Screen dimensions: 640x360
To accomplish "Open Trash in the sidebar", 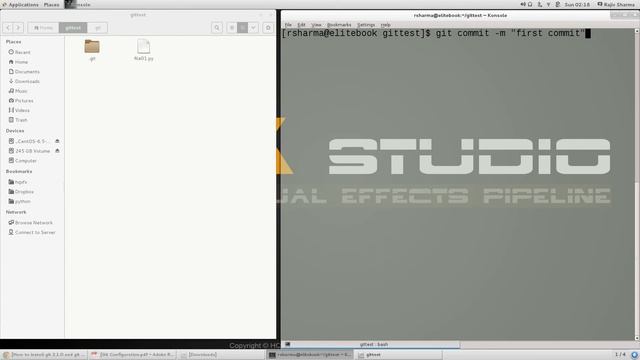I will [x=18, y=120].
